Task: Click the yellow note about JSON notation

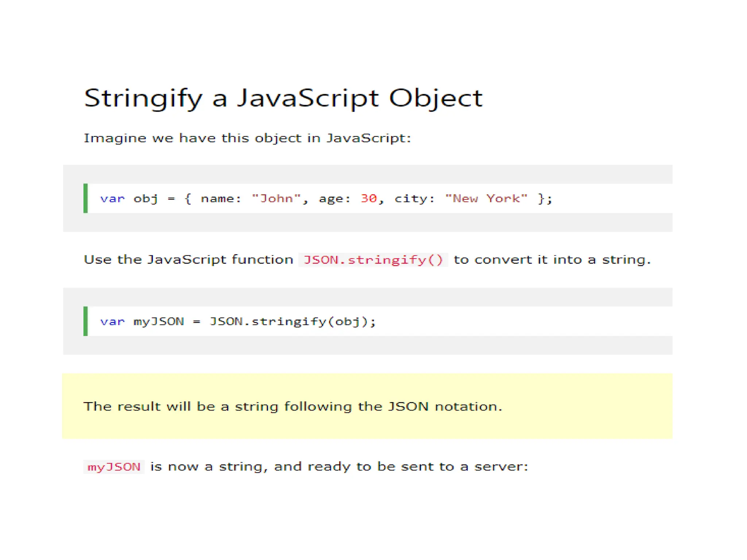Action: [293, 407]
